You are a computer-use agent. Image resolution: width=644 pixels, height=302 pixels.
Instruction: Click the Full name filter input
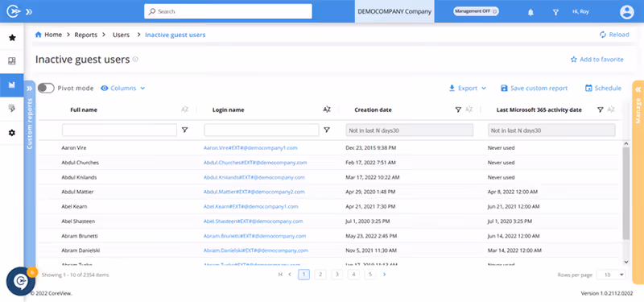(x=119, y=130)
